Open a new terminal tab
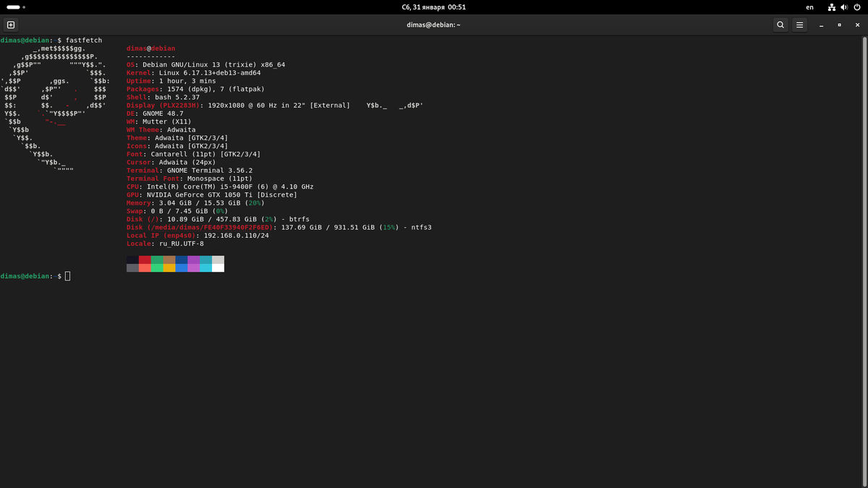 pyautogui.click(x=11, y=25)
